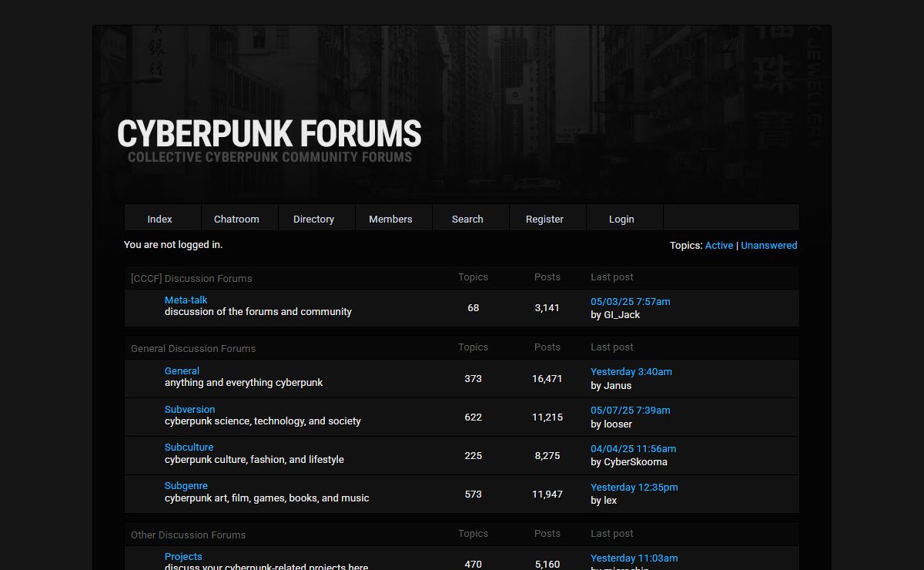Screen dimensions: 924x570
Task: Open the Directory menu item
Action: [x=313, y=219]
